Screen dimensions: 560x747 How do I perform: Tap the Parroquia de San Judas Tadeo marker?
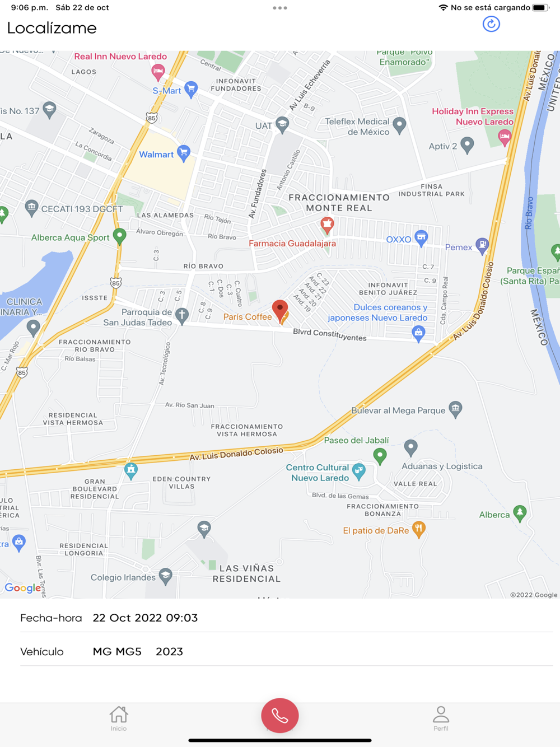[182, 316]
